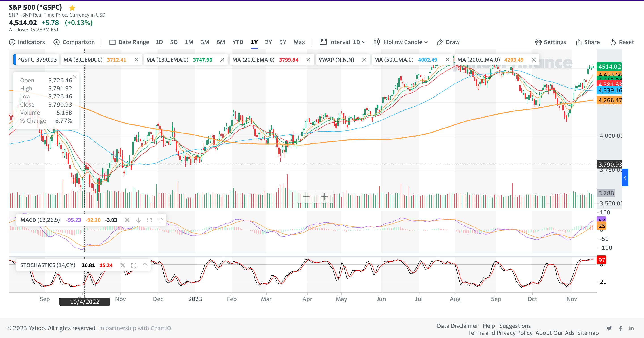The height and width of the screenshot is (338, 644).
Task: Move MACD panel down with arrow
Action: 138,220
